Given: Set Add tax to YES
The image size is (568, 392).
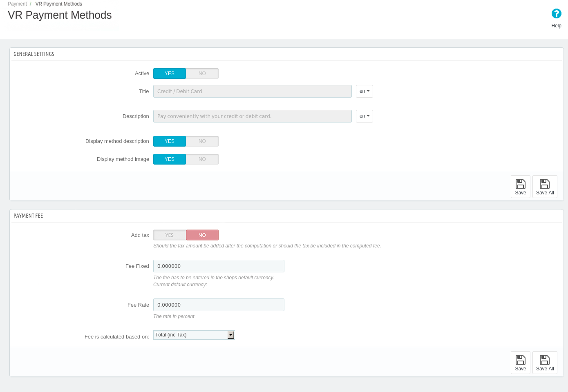Looking at the screenshot, I should (x=170, y=235).
